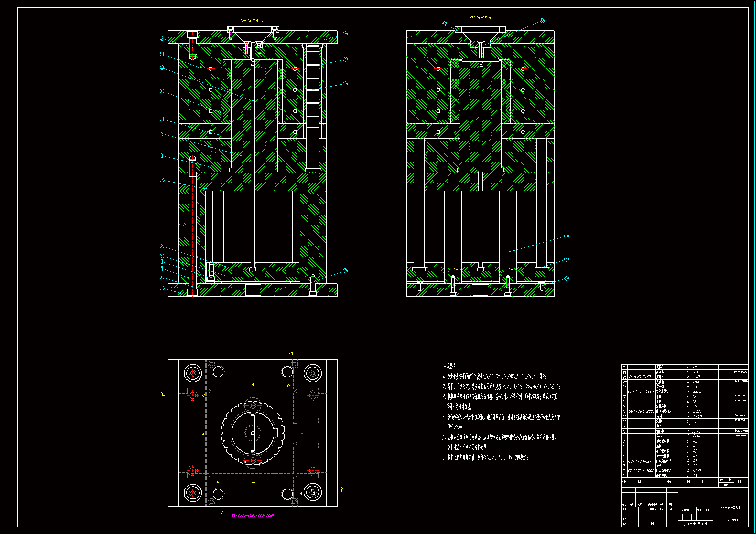Select part balloon number 23

445,24
